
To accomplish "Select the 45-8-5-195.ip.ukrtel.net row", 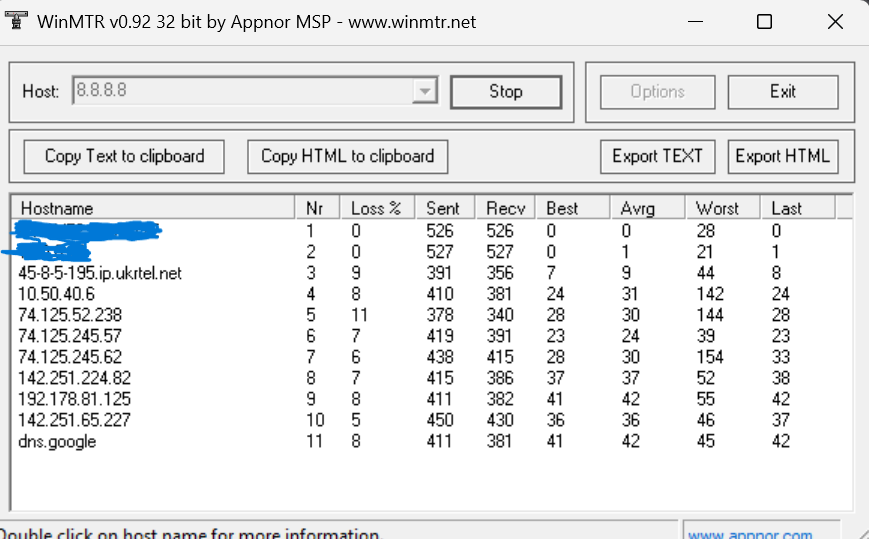I will pyautogui.click(x=100, y=273).
